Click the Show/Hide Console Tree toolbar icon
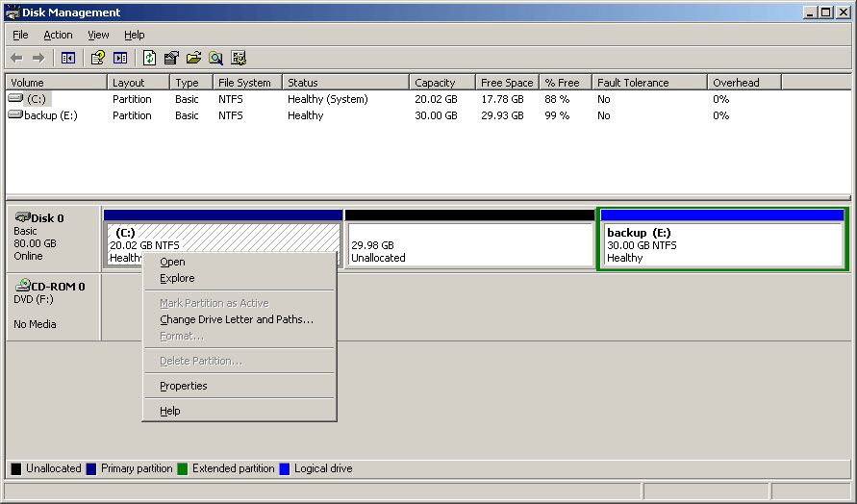The width and height of the screenshot is (857, 504). coord(67,58)
